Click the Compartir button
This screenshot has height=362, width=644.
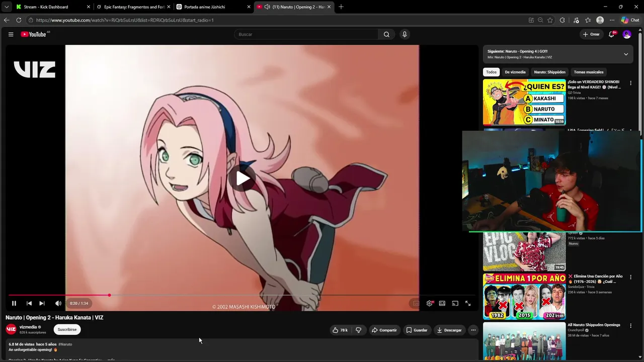(x=384, y=330)
